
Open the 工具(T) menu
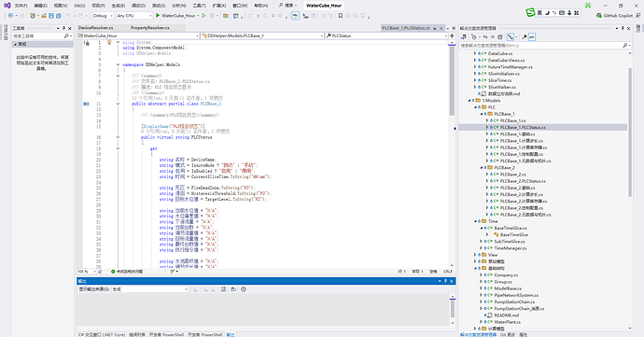199,6
